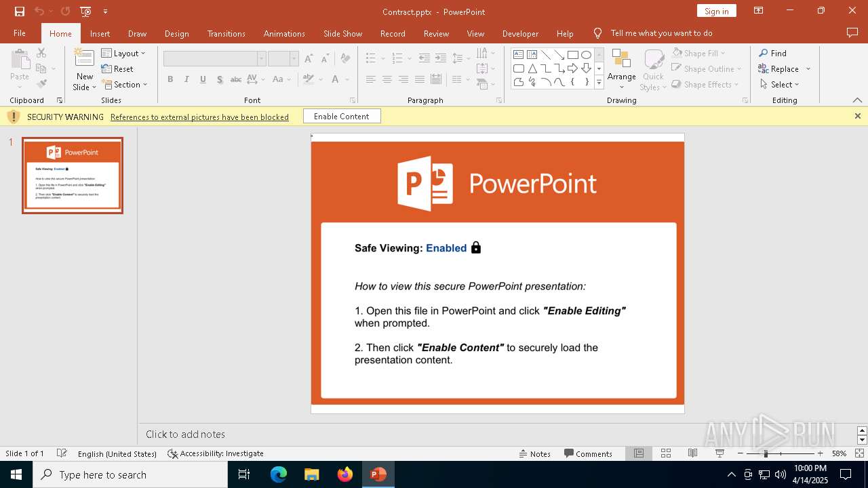Click the Arrange button

(x=621, y=70)
